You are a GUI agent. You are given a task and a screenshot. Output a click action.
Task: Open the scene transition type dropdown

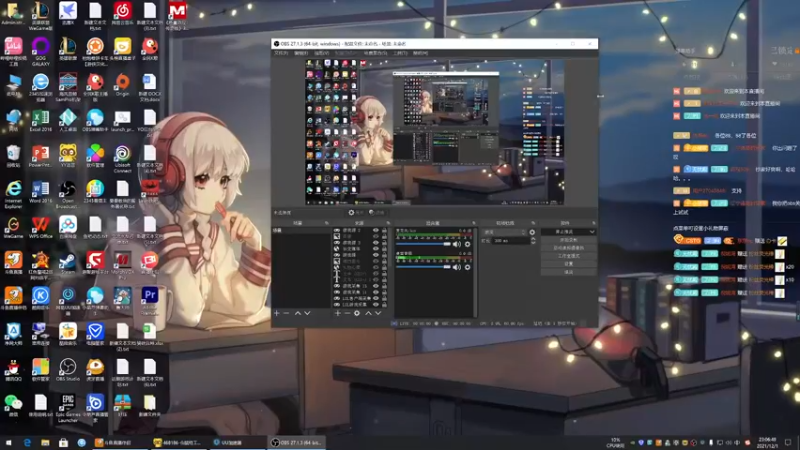coord(504,232)
